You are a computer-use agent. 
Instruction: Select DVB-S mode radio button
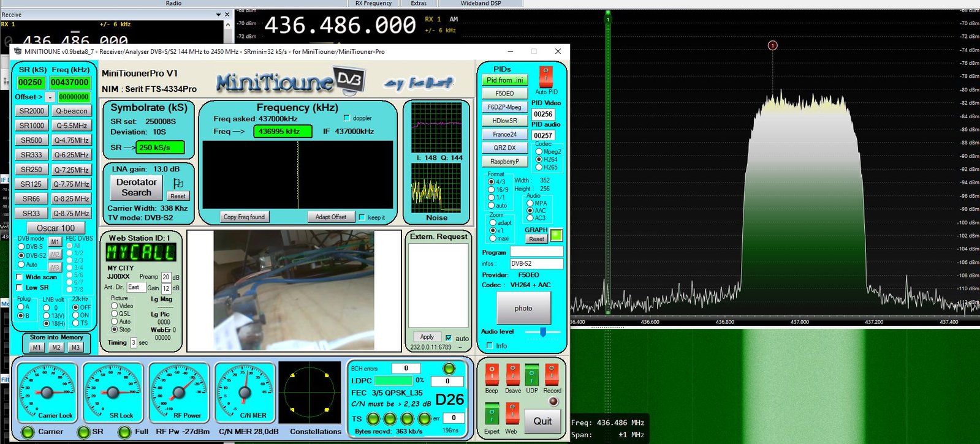point(21,247)
